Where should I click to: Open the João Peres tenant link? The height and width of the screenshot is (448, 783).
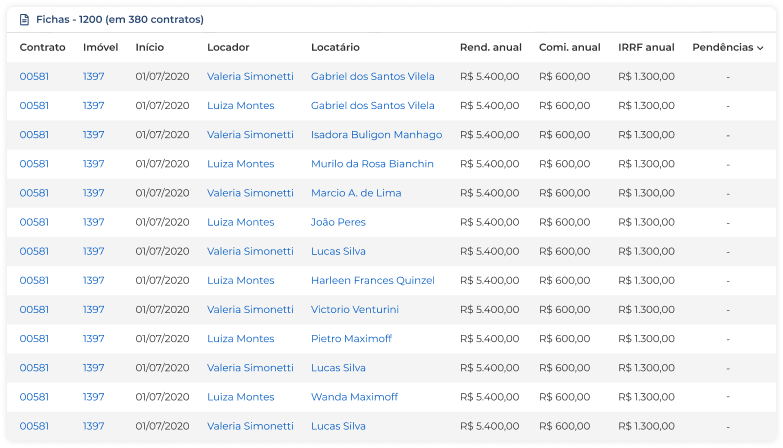(338, 222)
